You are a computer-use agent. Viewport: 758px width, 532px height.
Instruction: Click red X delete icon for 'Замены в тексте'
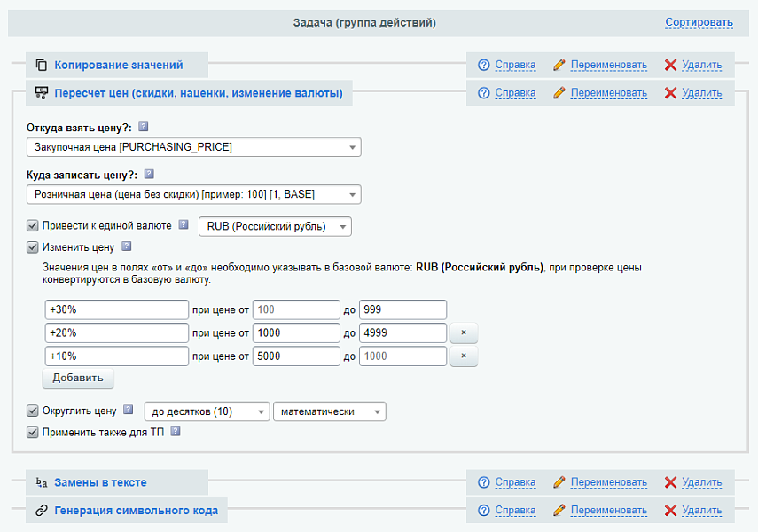tap(670, 482)
